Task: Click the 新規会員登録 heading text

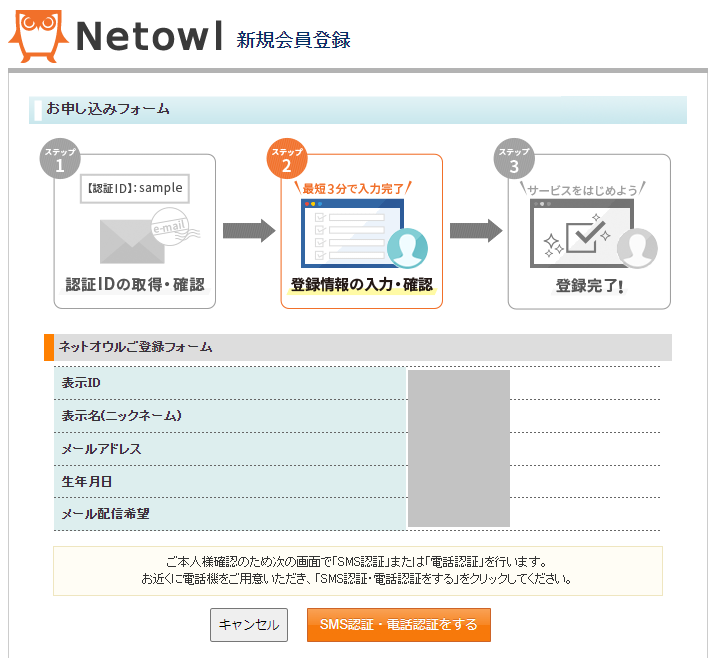Action: [294, 40]
